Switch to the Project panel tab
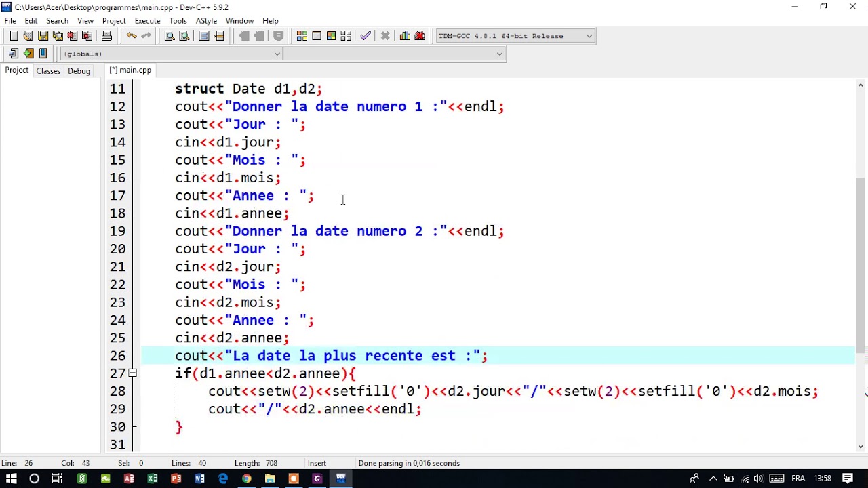This screenshot has height=488, width=868. pos(17,70)
